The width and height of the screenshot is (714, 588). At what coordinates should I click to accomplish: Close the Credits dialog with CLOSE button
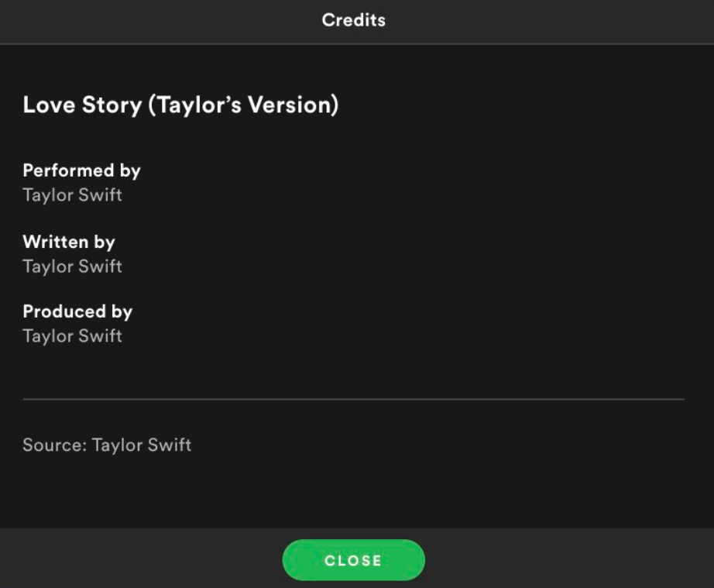tap(353, 560)
